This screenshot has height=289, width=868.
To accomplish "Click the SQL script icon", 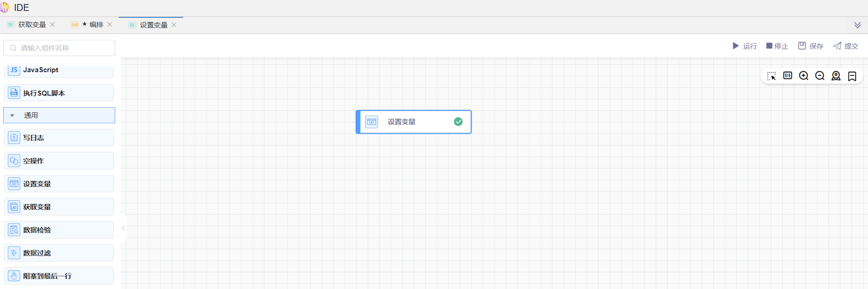I will [14, 93].
